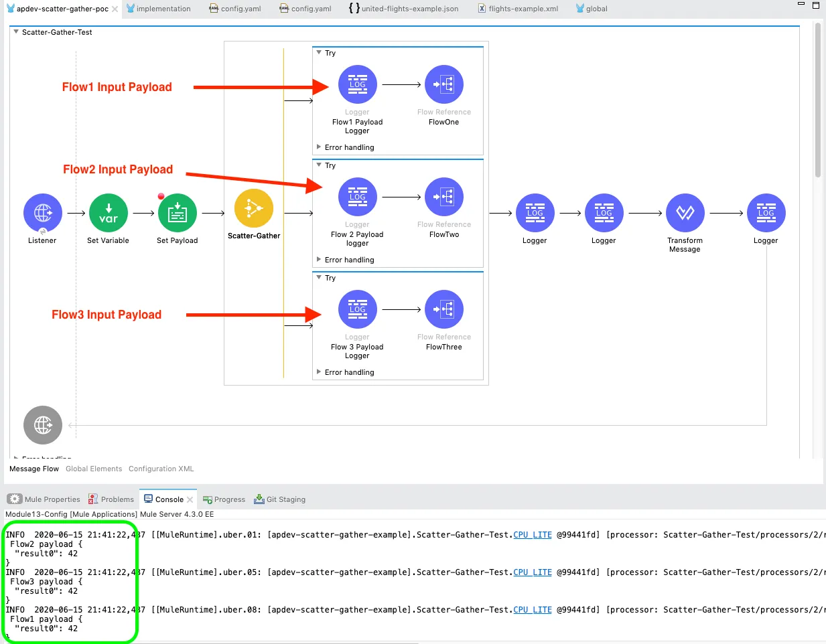This screenshot has height=644, width=826.
Task: Open the implementation editor tab
Action: point(159,9)
